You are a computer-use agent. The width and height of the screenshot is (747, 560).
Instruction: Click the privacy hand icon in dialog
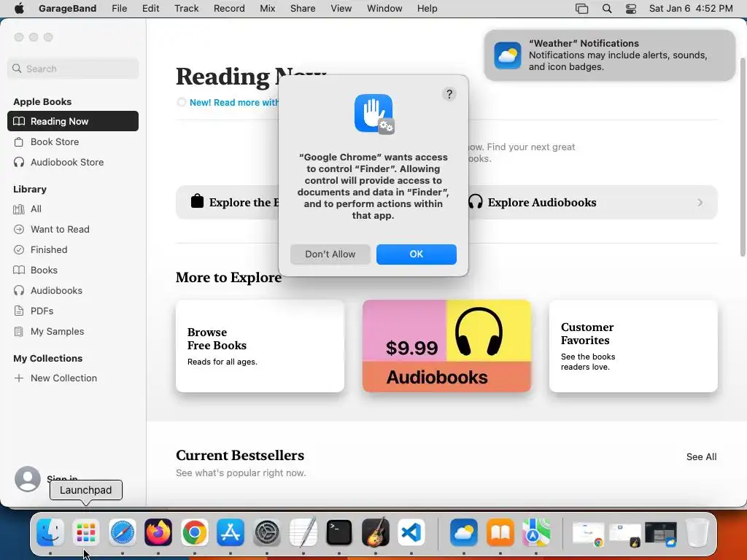pos(374,114)
